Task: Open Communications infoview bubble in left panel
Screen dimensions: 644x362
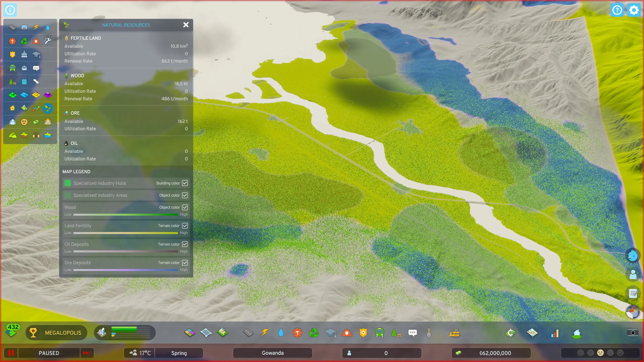Action: click(36, 68)
